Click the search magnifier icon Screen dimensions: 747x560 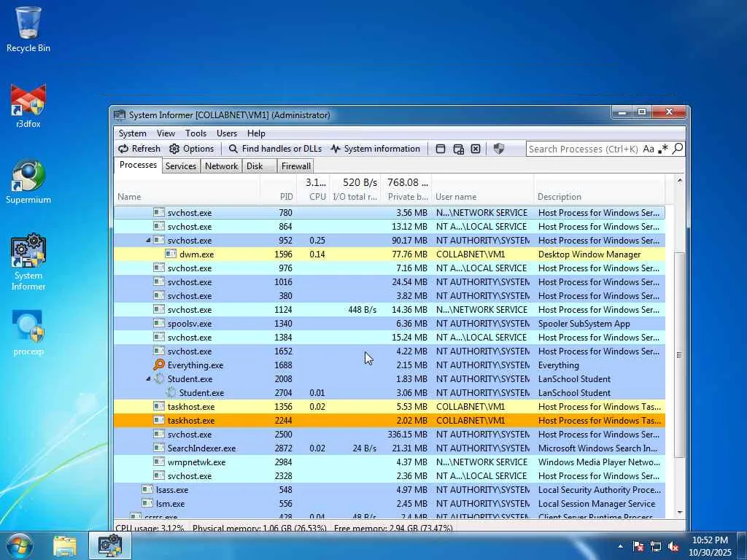pos(677,149)
